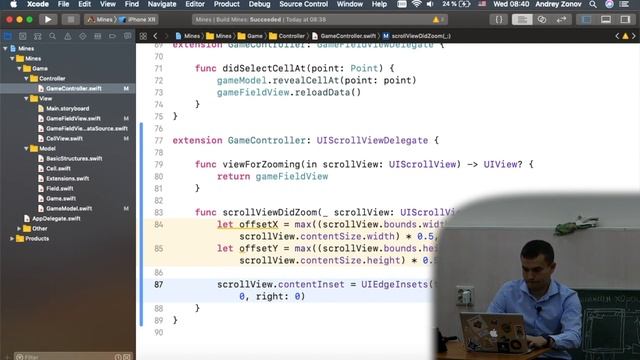Collapse the View folder
Screen dimensions: 640x360
[26, 98]
